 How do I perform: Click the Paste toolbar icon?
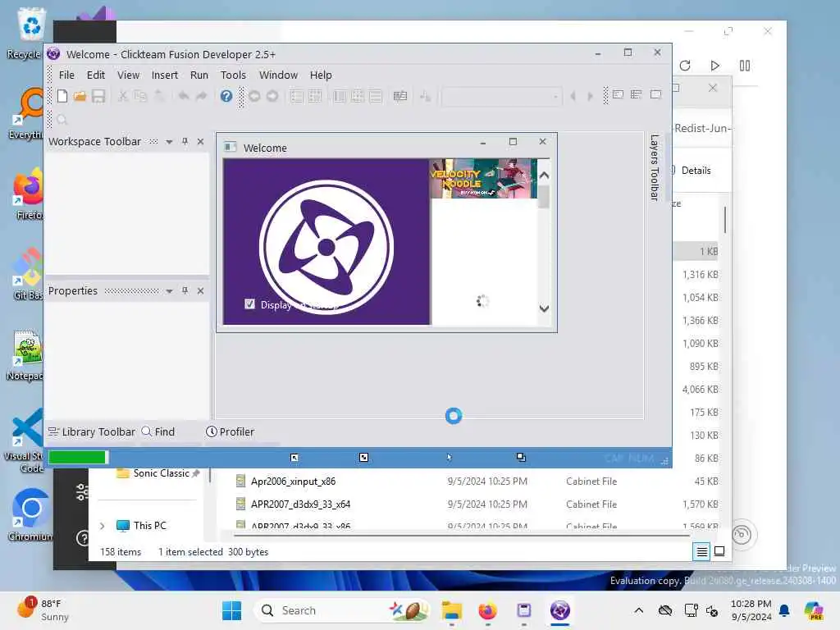click(158, 96)
